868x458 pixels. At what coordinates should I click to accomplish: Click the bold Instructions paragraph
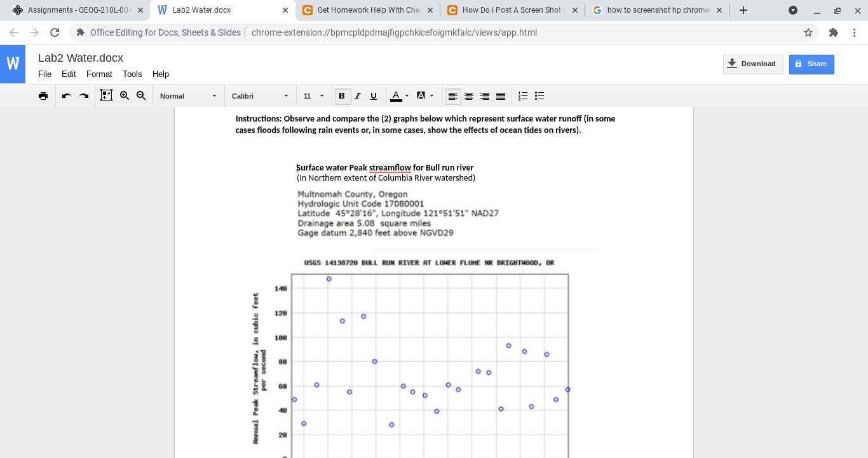(x=425, y=125)
